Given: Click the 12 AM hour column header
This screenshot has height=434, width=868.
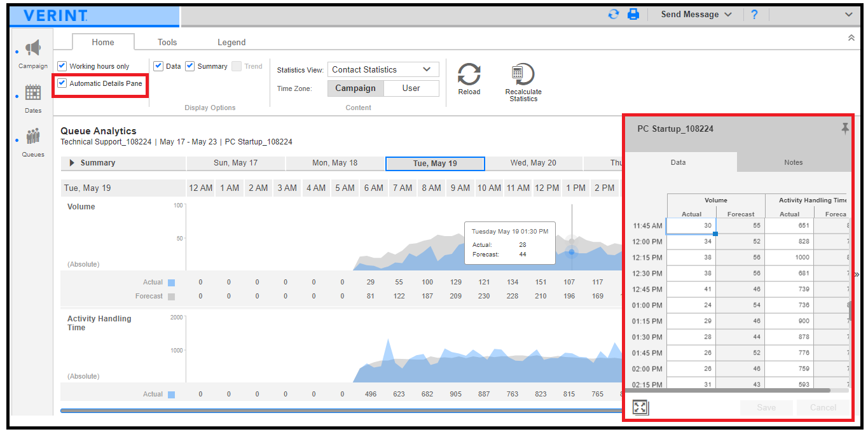Looking at the screenshot, I should 201,188.
